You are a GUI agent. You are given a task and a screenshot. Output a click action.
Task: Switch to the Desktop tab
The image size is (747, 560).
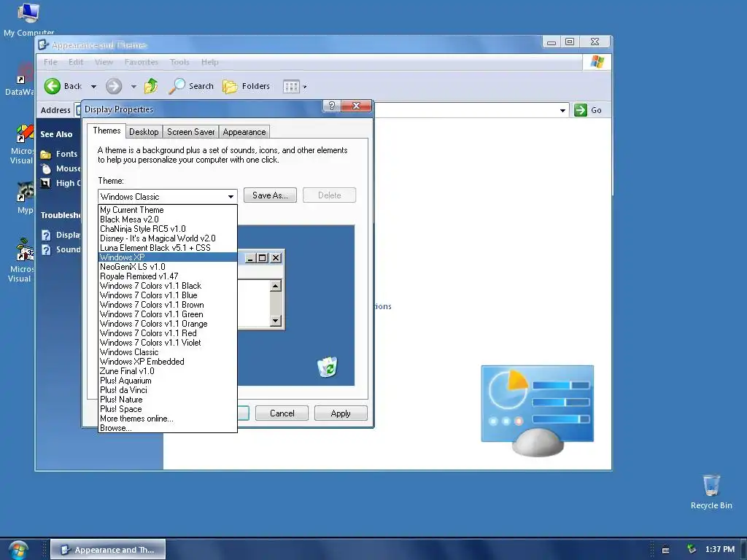(144, 132)
